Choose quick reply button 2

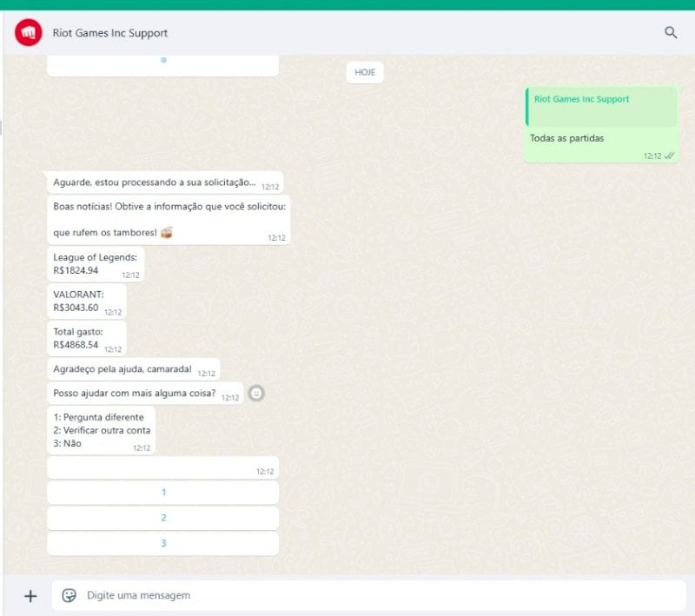(x=163, y=518)
